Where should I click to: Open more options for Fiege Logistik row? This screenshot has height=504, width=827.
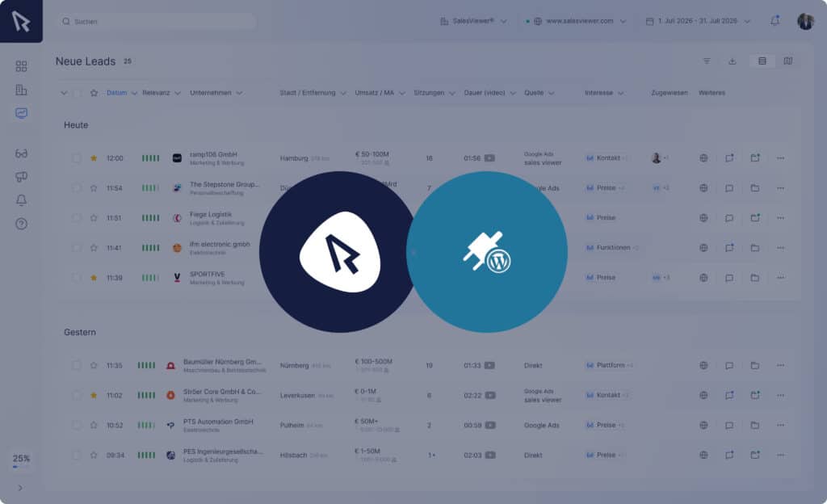click(781, 218)
